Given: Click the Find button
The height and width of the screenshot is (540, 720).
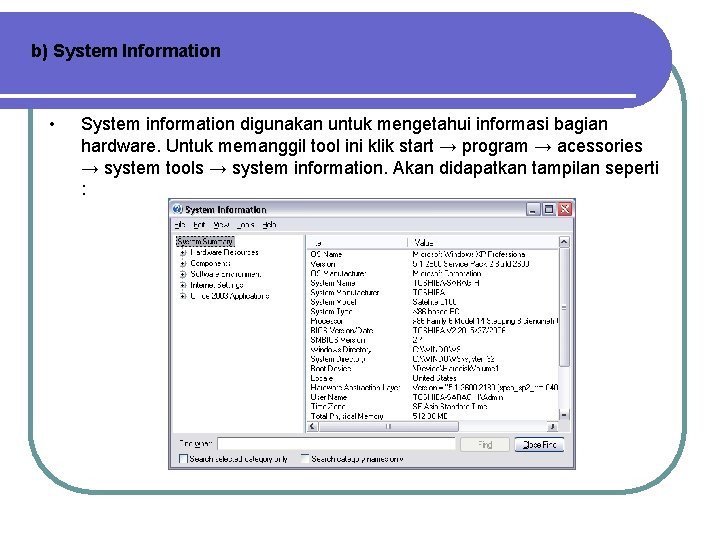Looking at the screenshot, I should (485, 444).
